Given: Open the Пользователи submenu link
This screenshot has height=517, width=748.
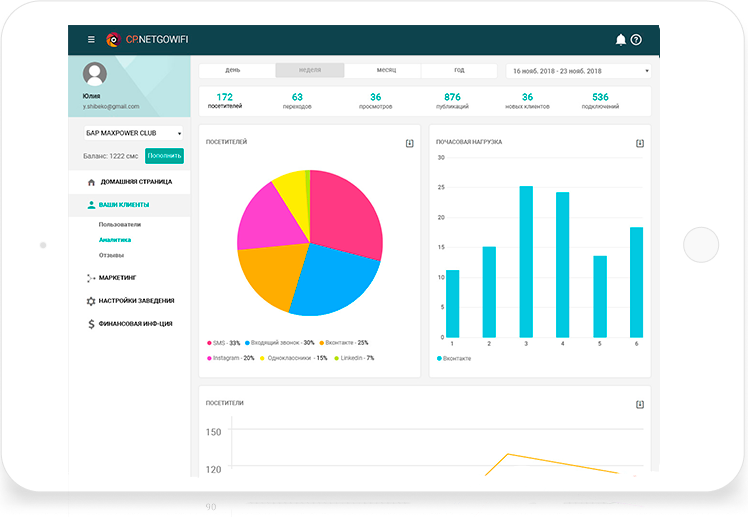Looking at the screenshot, I should 120,225.
